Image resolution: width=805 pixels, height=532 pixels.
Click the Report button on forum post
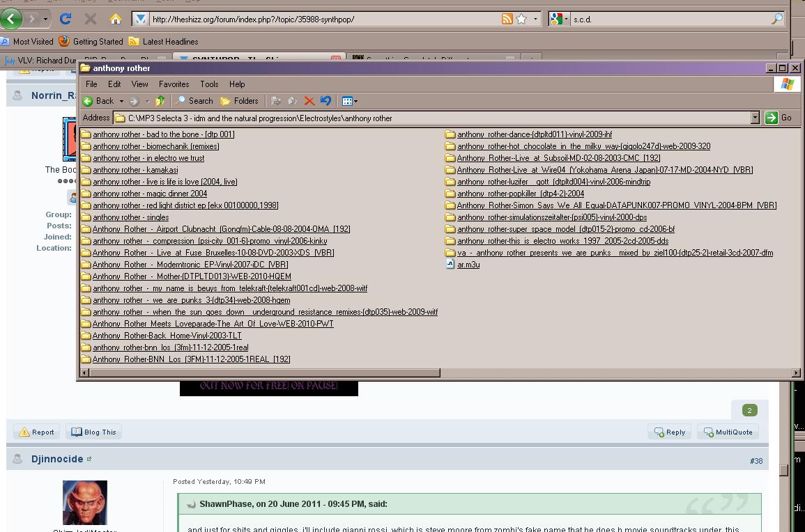pyautogui.click(x=37, y=432)
